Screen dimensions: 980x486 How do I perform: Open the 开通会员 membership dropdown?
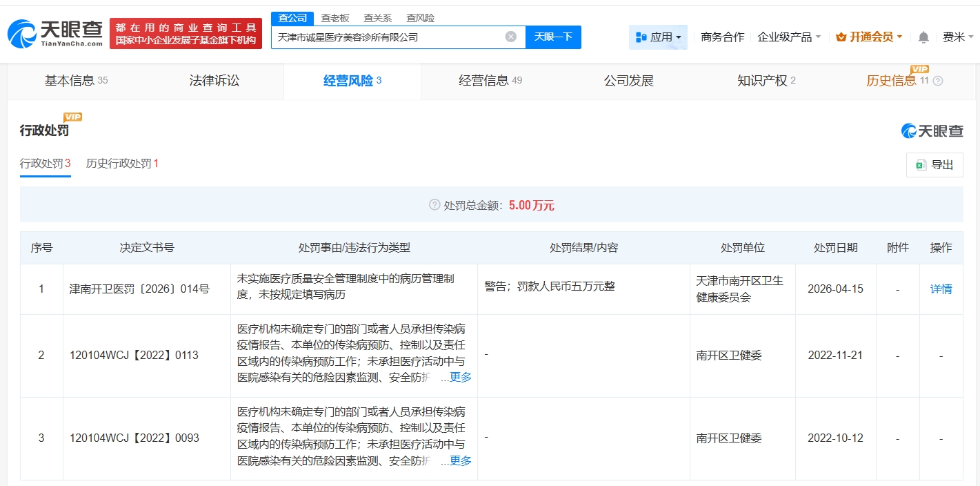pyautogui.click(x=868, y=37)
